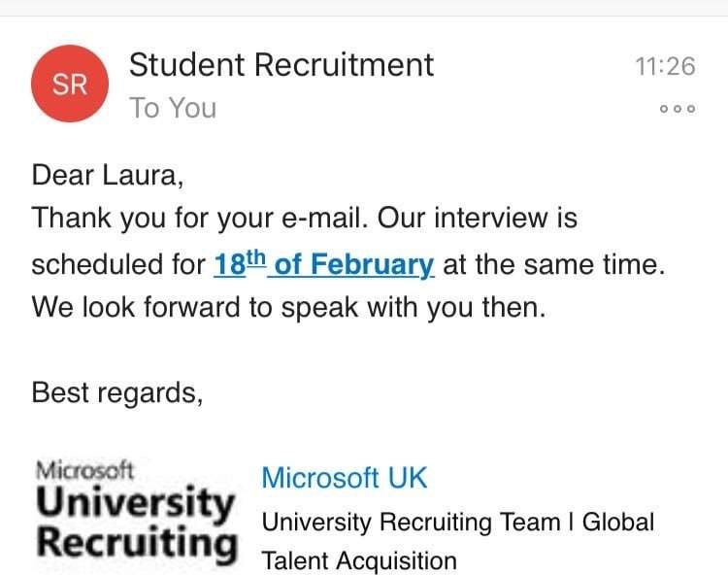This screenshot has width=728, height=575.
Task: Click the red SR sender avatar
Action: 69,85
